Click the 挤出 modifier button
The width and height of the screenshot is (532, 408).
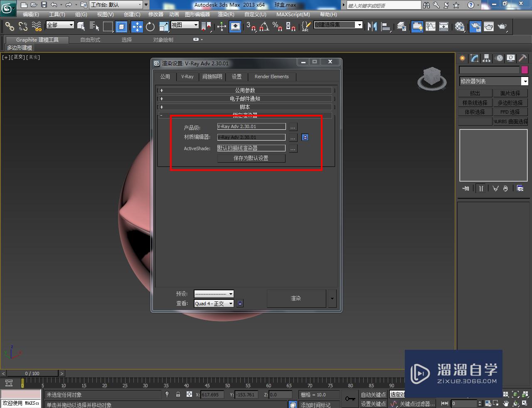coord(475,93)
